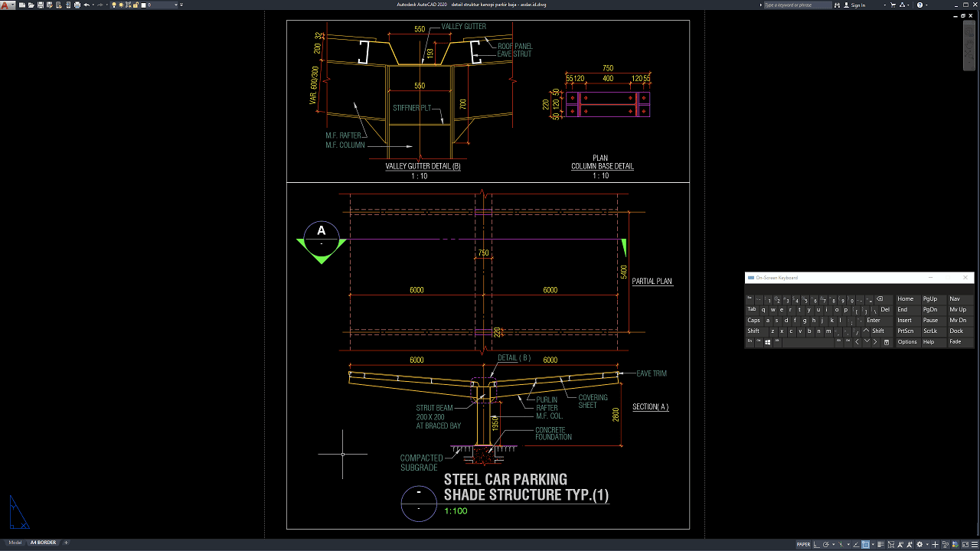Toggle Object Snap in status bar

click(x=865, y=544)
